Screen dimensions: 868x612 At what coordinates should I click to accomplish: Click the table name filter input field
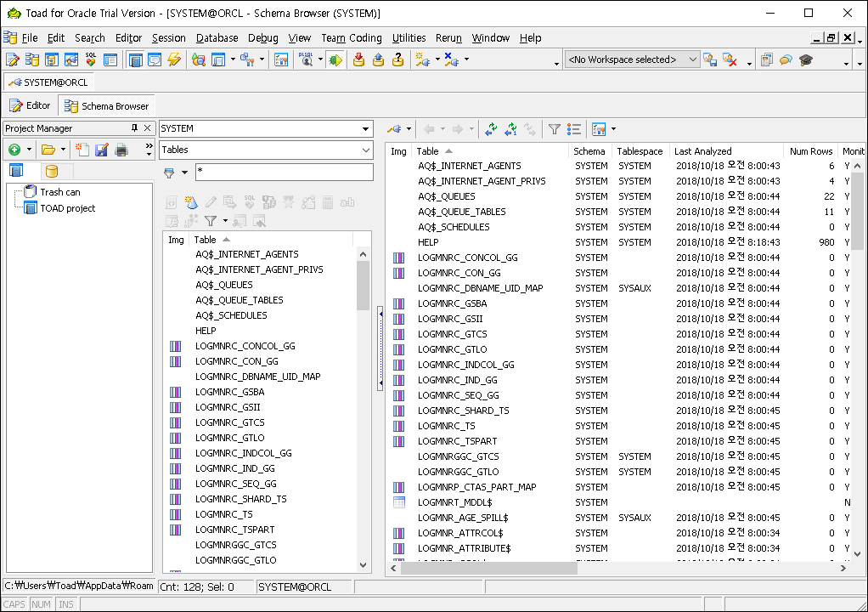284,173
